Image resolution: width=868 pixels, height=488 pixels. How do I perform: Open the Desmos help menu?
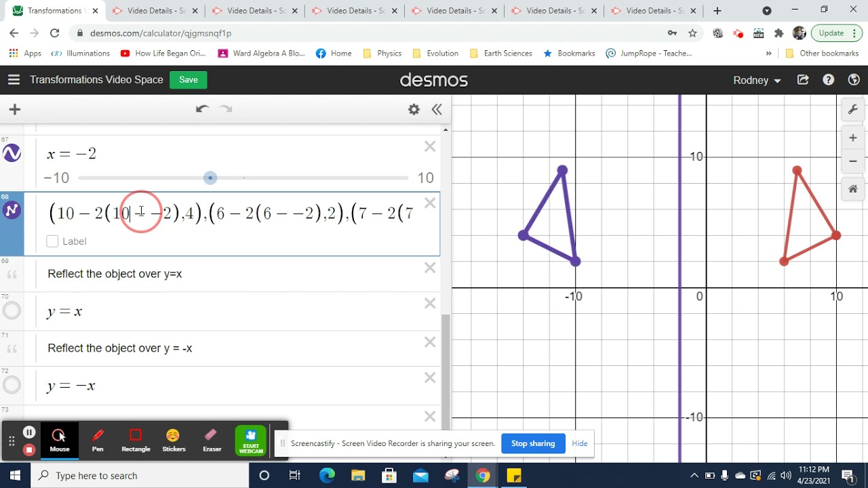coord(829,80)
